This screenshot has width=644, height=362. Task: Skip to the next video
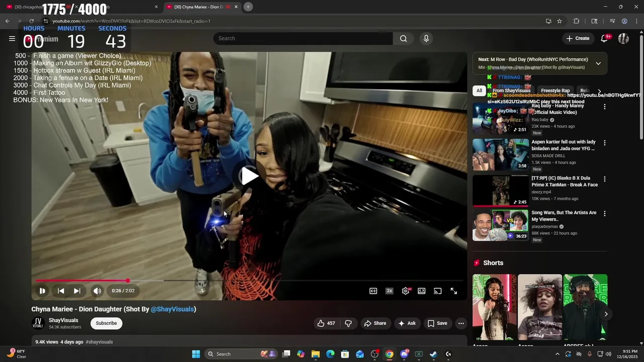[77, 291]
